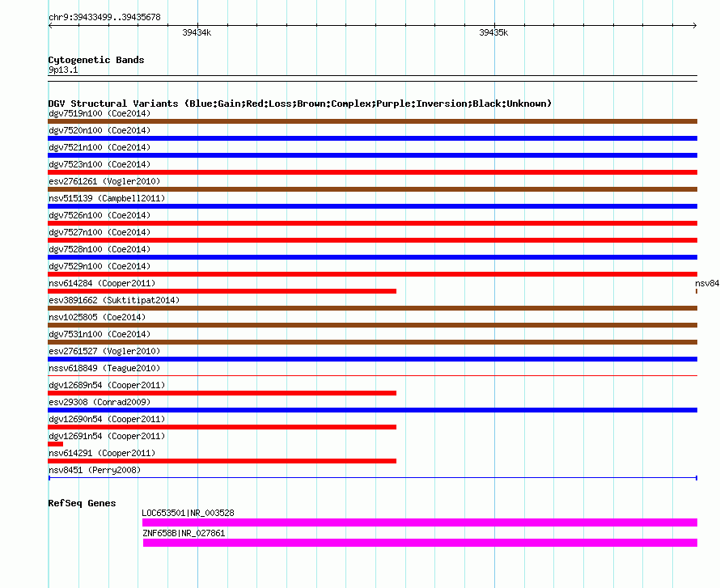Click nssv618849 (Teague2010) label
Screen dimensions: 720x588
[x=104, y=368]
